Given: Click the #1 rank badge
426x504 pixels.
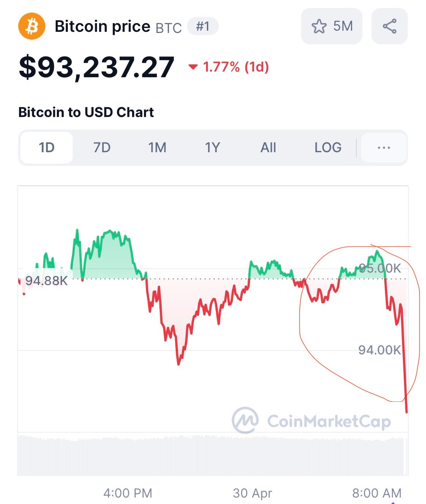Looking at the screenshot, I should [x=203, y=27].
